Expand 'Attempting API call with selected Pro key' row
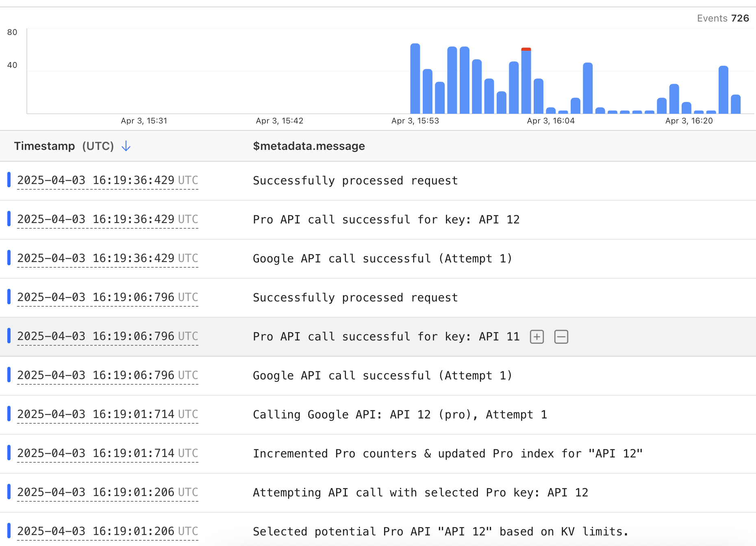Image resolution: width=756 pixels, height=546 pixels. pos(420,493)
